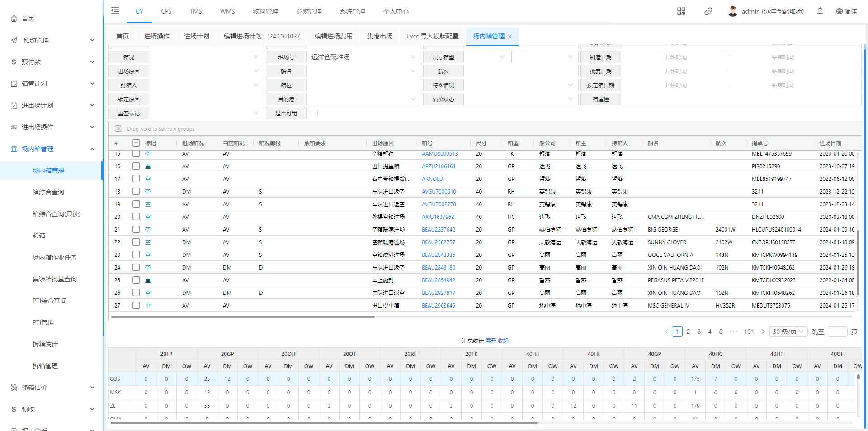Click the sidebar collapse menu icon
This screenshot has width=868, height=431.
[115, 11]
